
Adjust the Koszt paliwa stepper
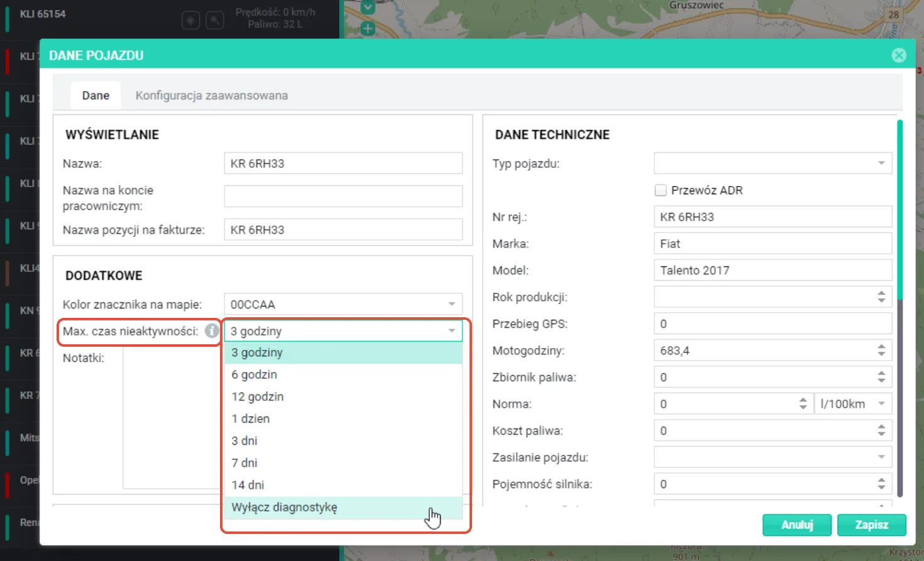pyautogui.click(x=881, y=430)
